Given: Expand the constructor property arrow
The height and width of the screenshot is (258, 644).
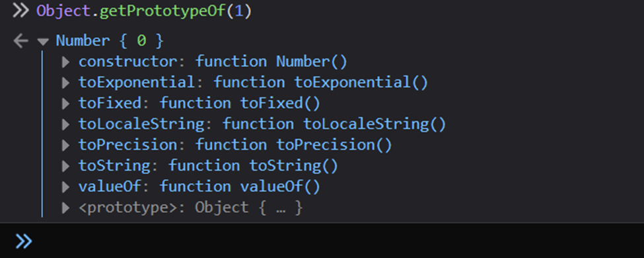Looking at the screenshot, I should [x=65, y=62].
